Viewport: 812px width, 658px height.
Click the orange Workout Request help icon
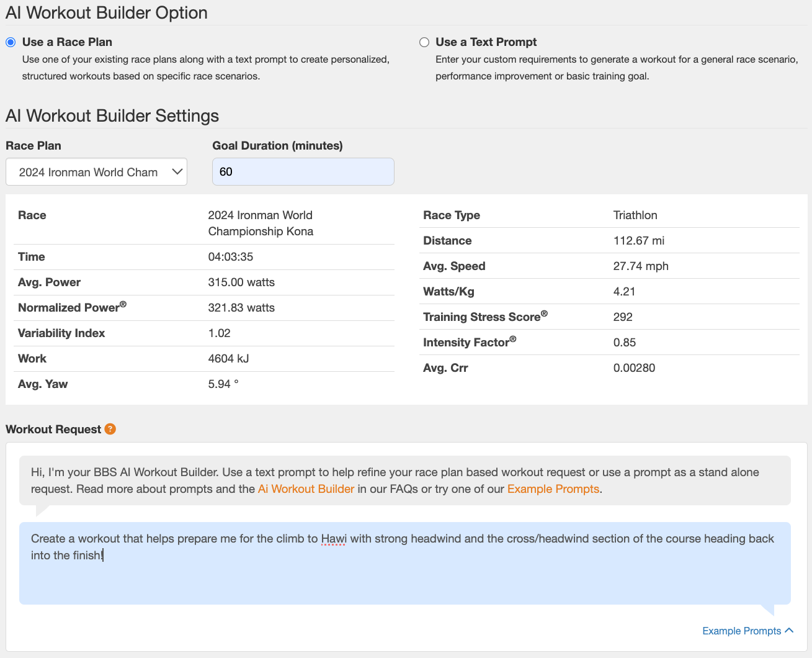coord(110,429)
